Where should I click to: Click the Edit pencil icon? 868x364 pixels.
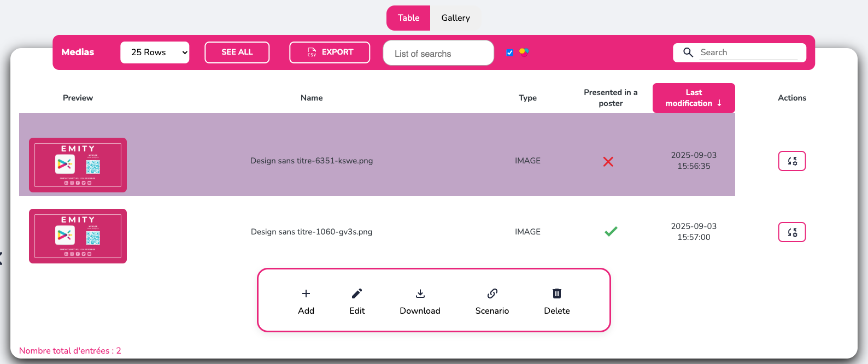[357, 294]
